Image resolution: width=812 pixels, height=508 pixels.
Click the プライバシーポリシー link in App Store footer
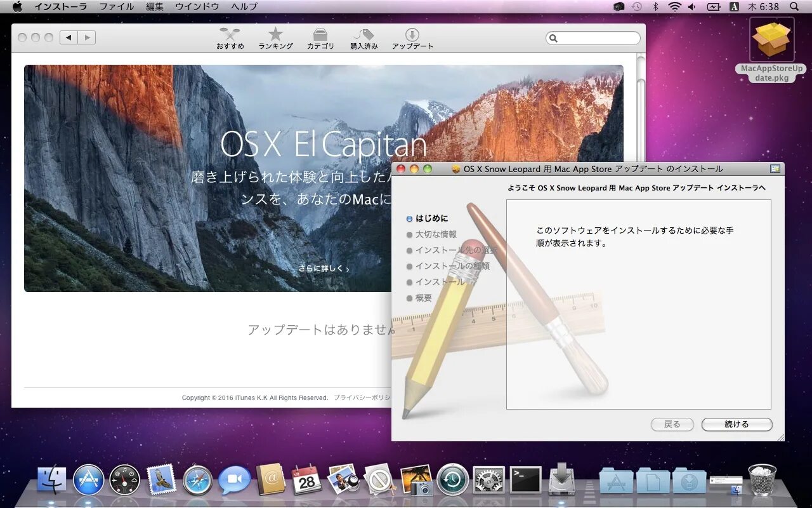[x=363, y=398]
